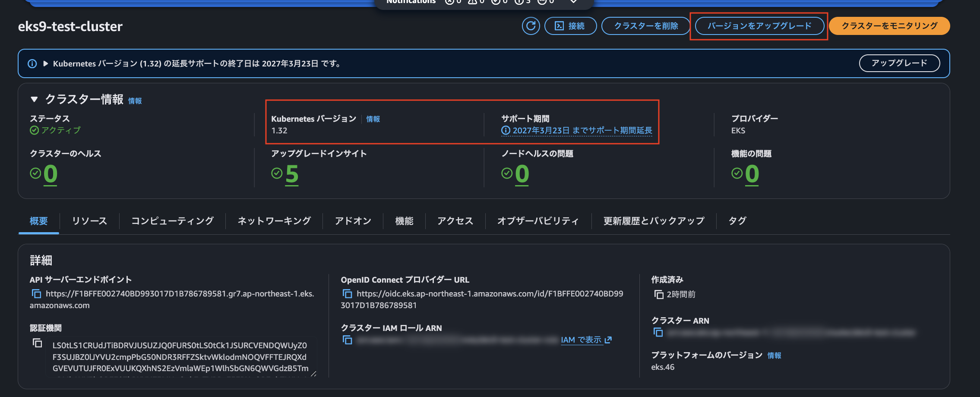Click the 2027年3月23日 support period link
980x397 pixels.
tap(577, 130)
